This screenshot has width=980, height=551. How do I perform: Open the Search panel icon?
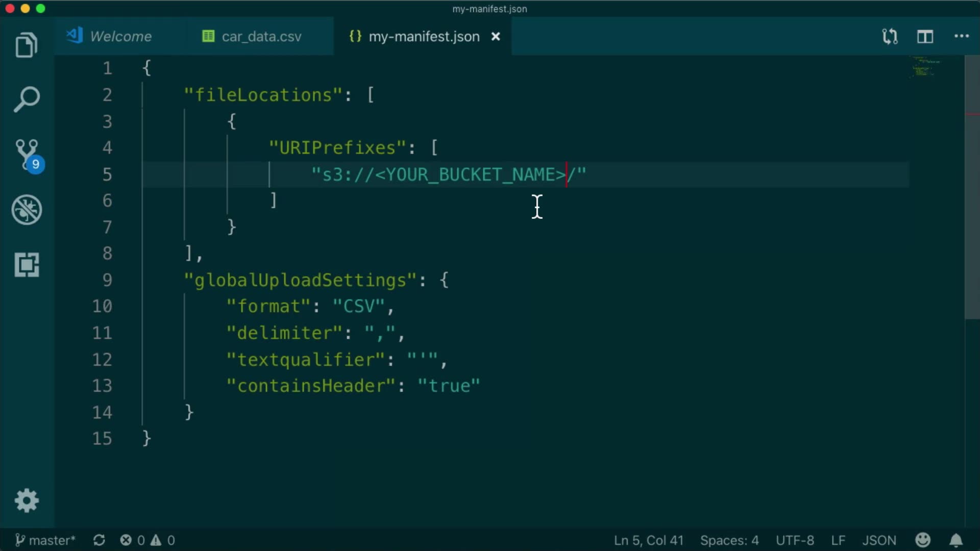(27, 99)
